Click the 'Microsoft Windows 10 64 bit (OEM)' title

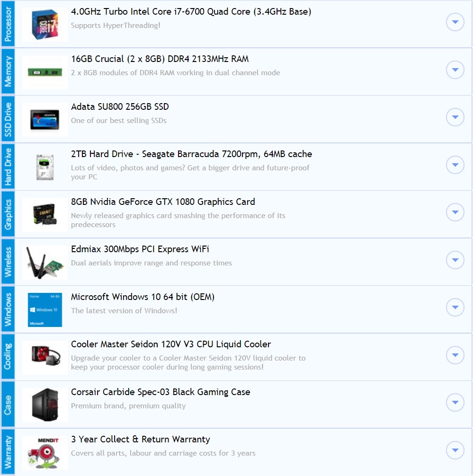pos(143,297)
